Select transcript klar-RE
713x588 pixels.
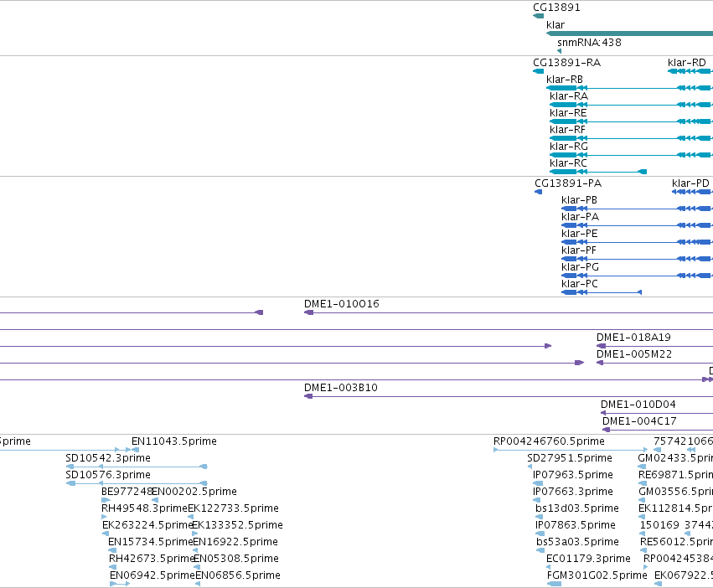(568, 113)
